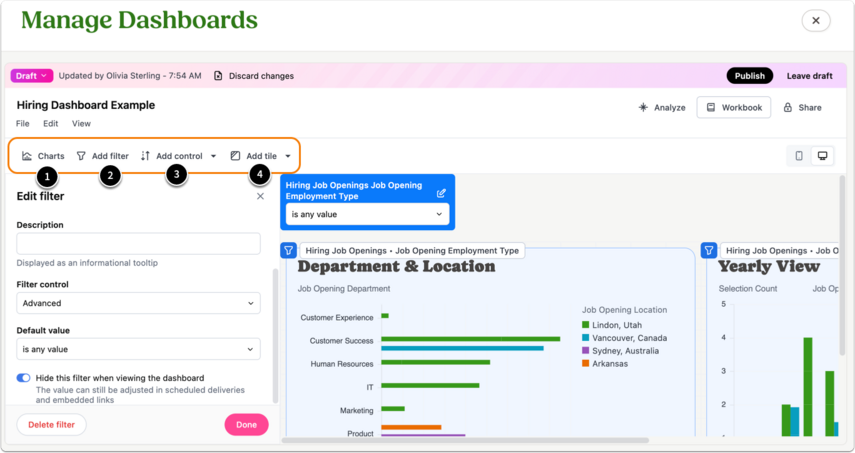Open the Filter control Advanced dropdown

coord(139,303)
